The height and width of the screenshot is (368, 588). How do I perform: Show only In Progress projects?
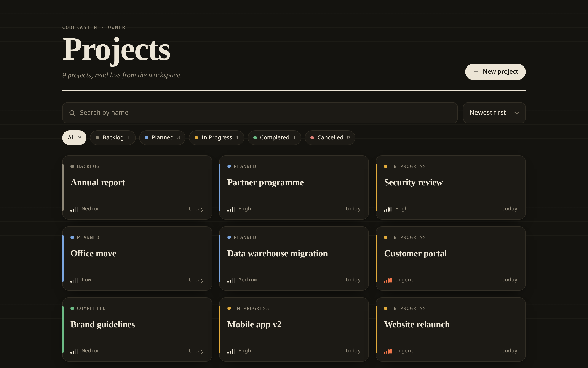pyautogui.click(x=216, y=137)
